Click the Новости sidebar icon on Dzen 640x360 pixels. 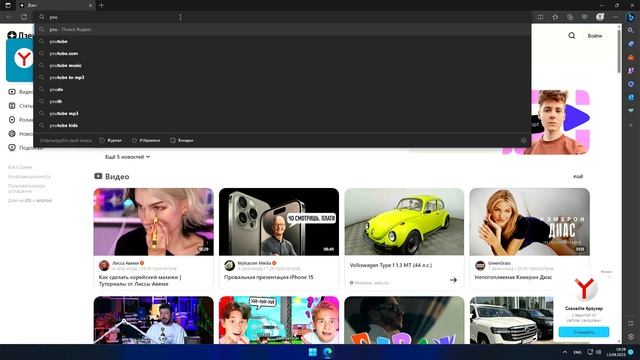point(12,133)
